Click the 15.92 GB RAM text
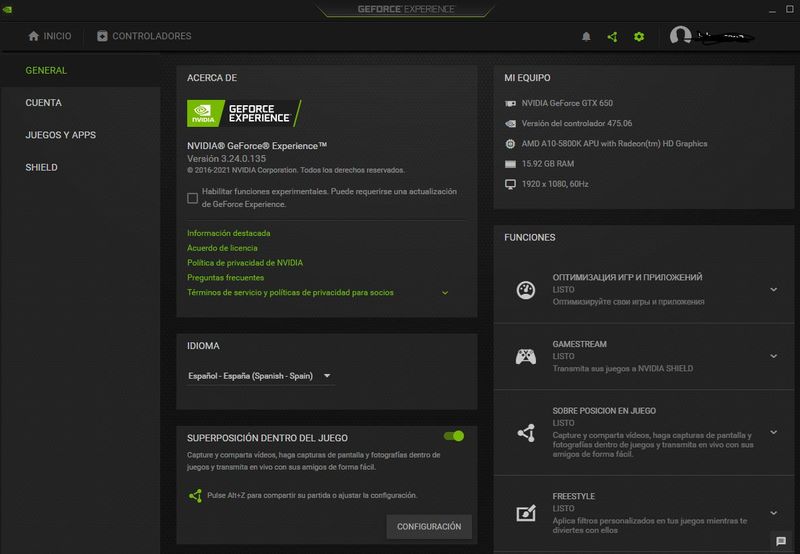 coord(548,164)
